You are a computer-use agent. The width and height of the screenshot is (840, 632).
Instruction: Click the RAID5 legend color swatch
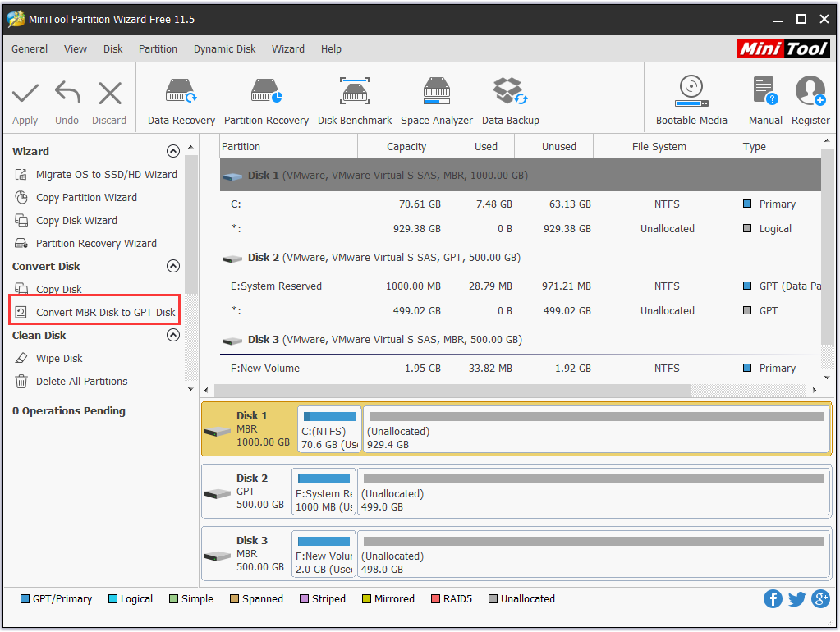[x=435, y=599]
